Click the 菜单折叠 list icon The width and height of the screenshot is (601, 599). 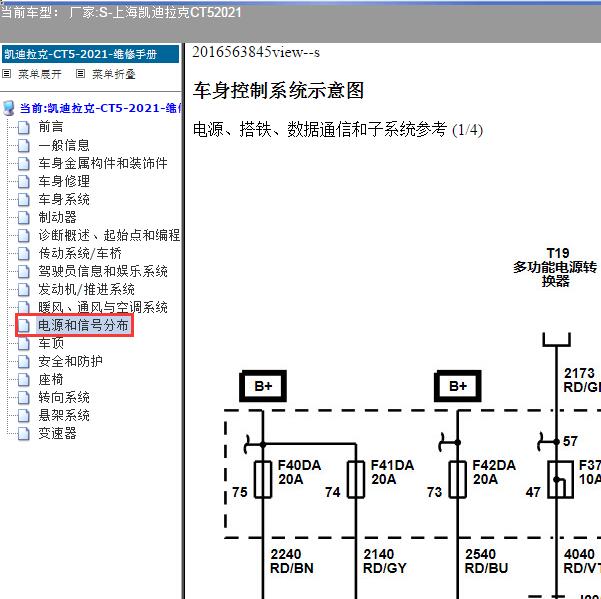click(80, 74)
